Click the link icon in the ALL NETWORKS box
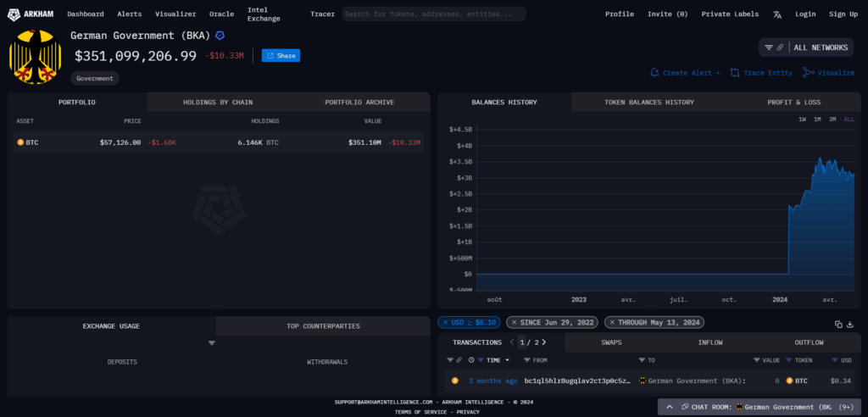Viewport: 868px width, 417px height. click(780, 47)
